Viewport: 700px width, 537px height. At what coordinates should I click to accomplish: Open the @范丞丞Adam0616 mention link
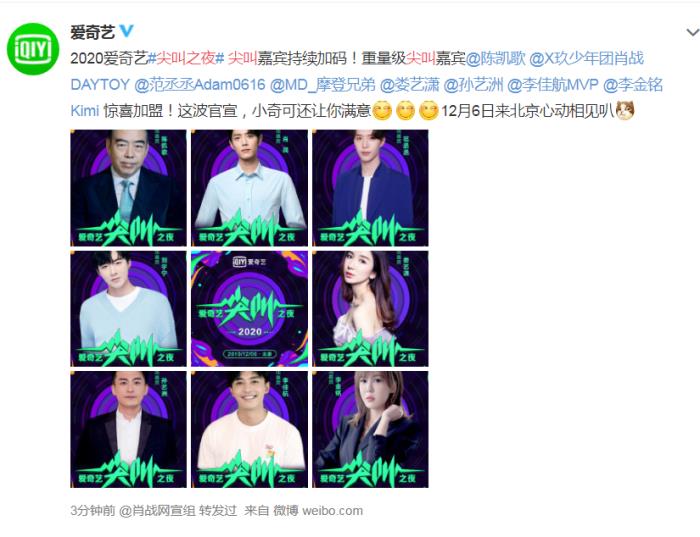tap(200, 85)
